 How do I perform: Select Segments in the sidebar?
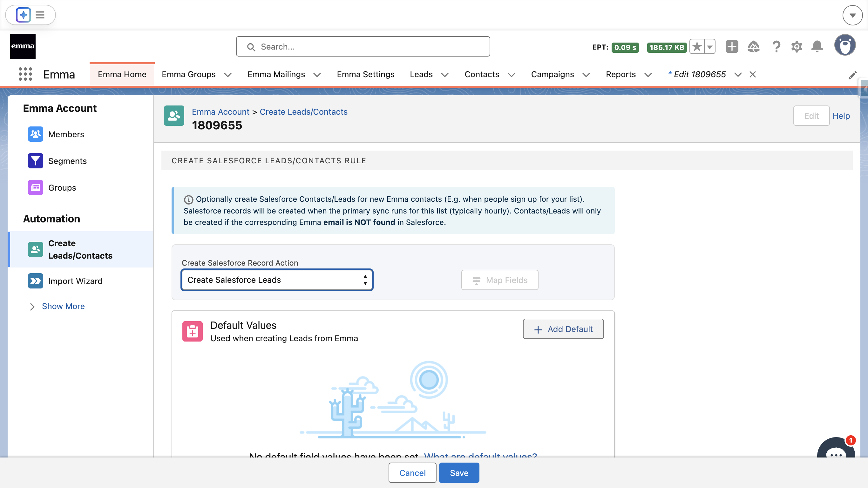81,161
